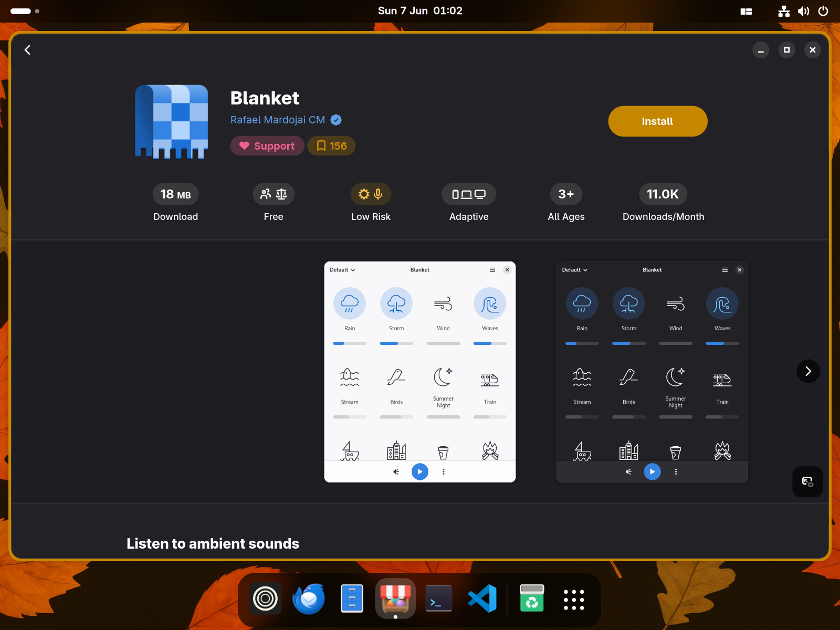Open the light-theme Blanket screenshot
Image resolution: width=840 pixels, height=630 pixels.
coord(420,372)
